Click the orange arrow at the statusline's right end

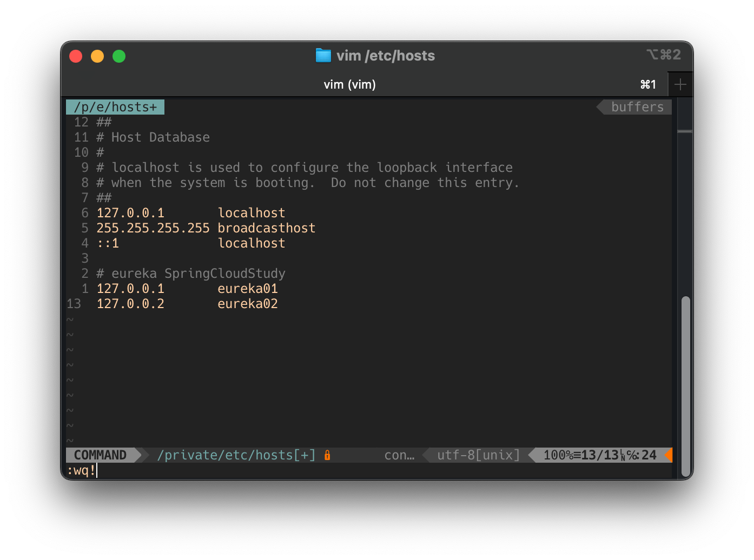pos(668,455)
